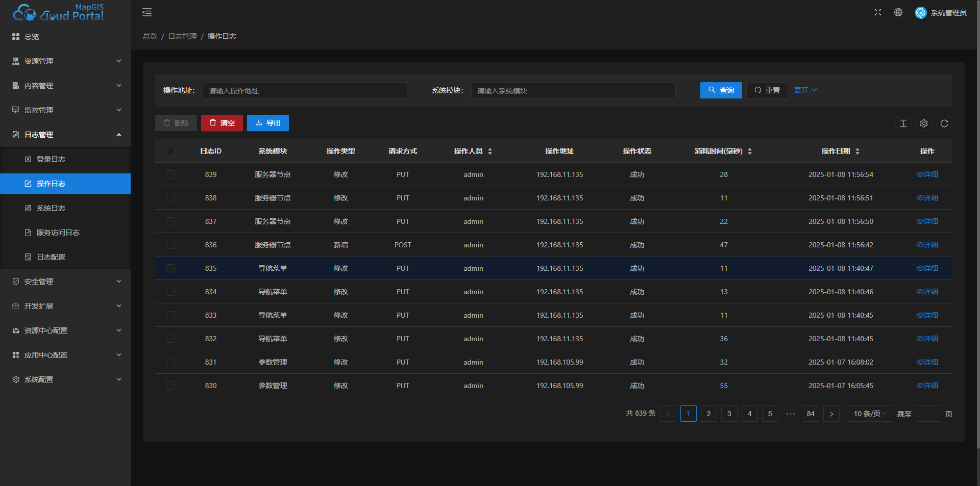This screenshot has width=980, height=486.
Task: Open the 10 条/页 page size dropdown
Action: click(870, 414)
